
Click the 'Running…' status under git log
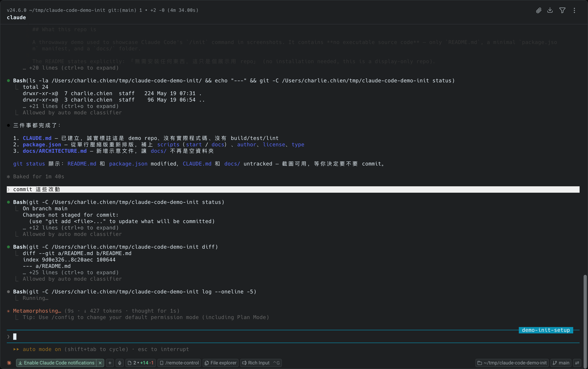pos(35,298)
